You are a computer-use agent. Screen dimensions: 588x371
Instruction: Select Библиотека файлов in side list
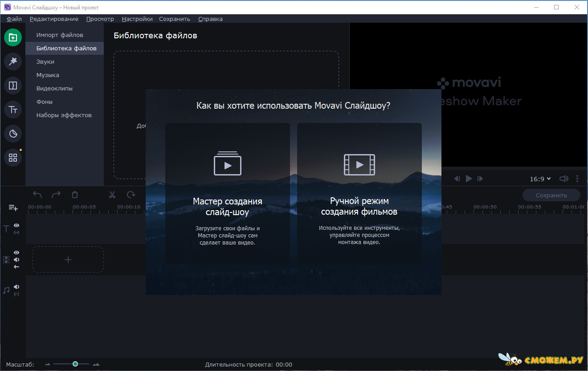point(65,48)
